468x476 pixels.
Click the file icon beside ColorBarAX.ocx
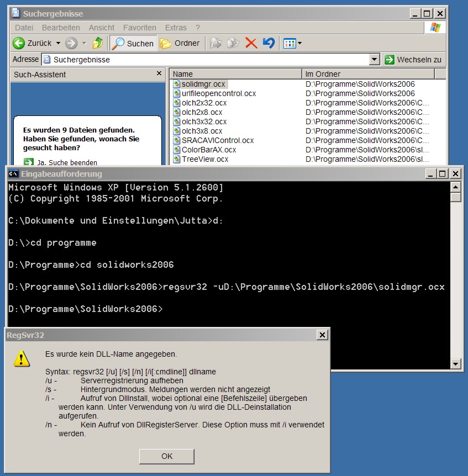coord(177,150)
